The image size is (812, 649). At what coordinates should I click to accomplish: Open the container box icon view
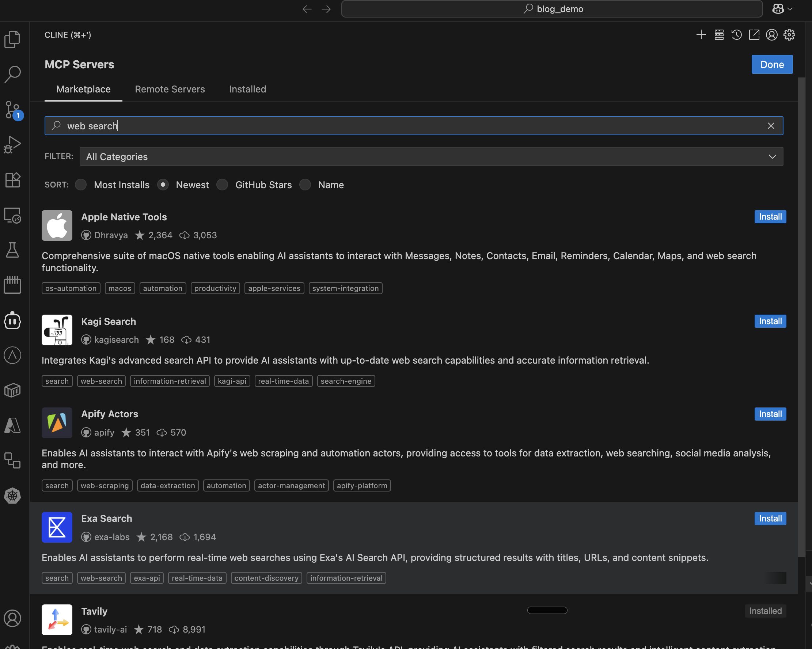[x=12, y=390]
